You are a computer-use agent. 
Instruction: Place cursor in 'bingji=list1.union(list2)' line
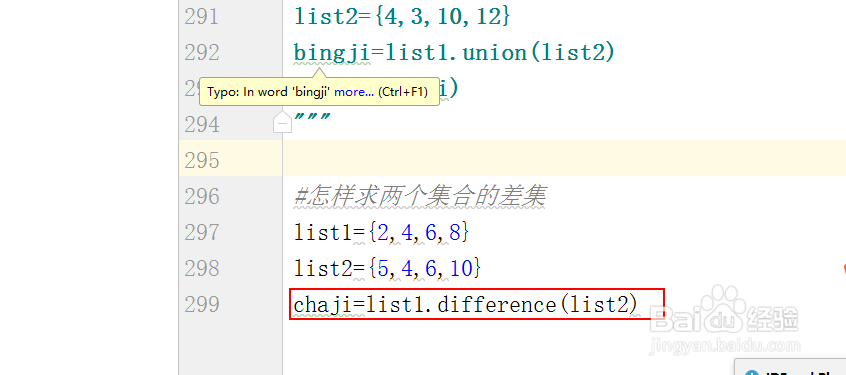454,53
